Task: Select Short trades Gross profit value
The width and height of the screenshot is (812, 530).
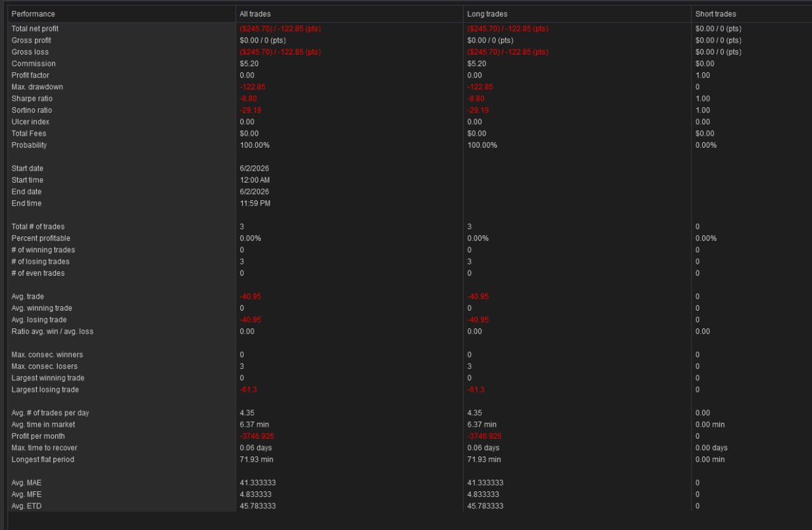Action: 718,41
